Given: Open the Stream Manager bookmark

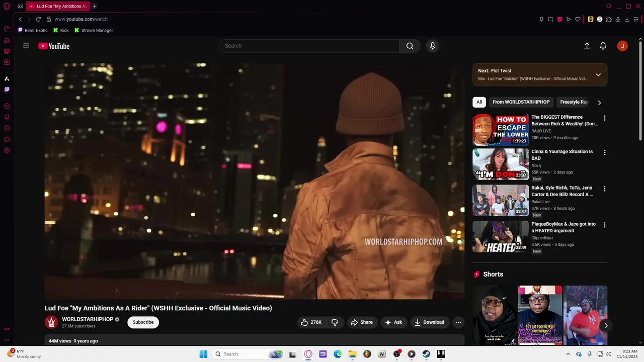Looking at the screenshot, I should (94, 30).
